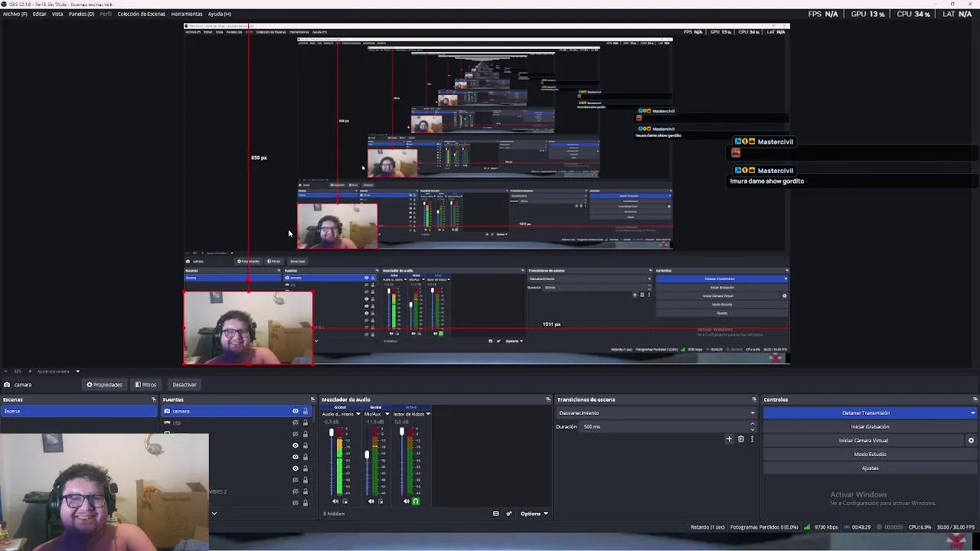Open the Ajustar a la ventana dropdown
This screenshot has width=980, height=551.
[x=58, y=371]
